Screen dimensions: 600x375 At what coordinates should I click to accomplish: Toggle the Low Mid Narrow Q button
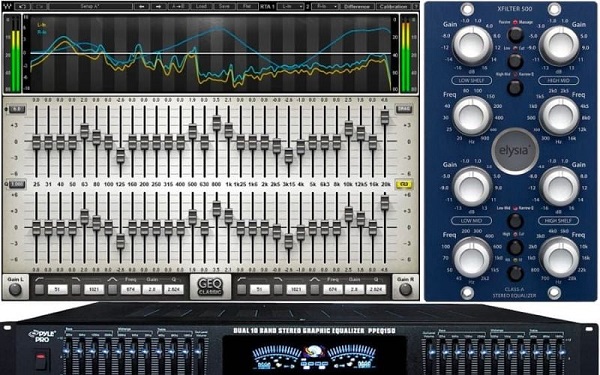pos(515,221)
